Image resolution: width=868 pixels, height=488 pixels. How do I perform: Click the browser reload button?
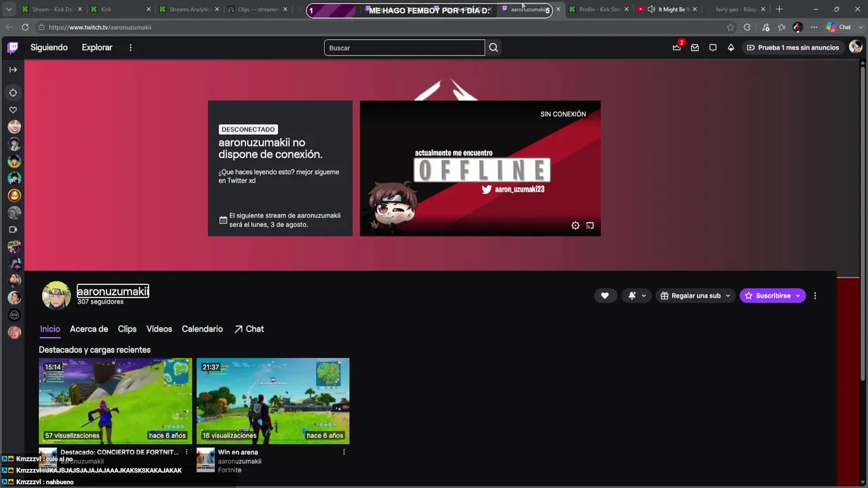[25, 27]
